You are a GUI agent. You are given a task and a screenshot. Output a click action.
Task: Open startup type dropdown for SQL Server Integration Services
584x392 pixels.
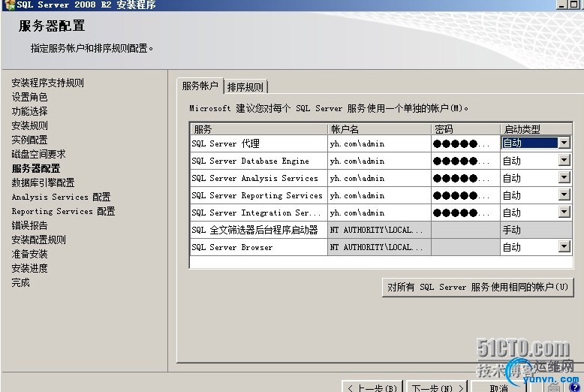564,212
